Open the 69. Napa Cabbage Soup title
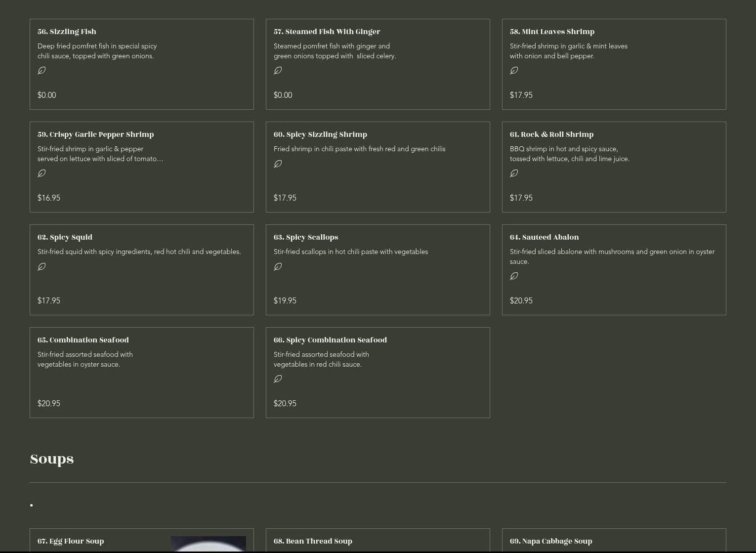Screen dimensions: 756x553 (x=551, y=541)
